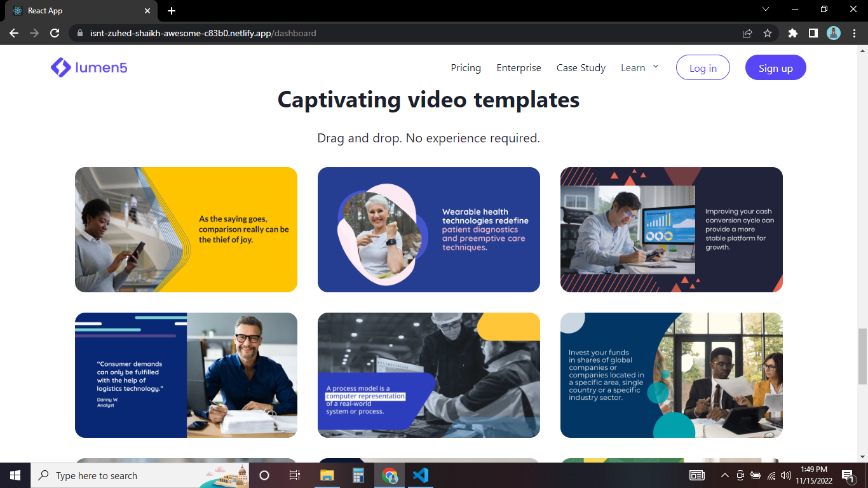Screen dimensions: 868x488
Task: Open the Pricing page
Action: (x=466, y=68)
